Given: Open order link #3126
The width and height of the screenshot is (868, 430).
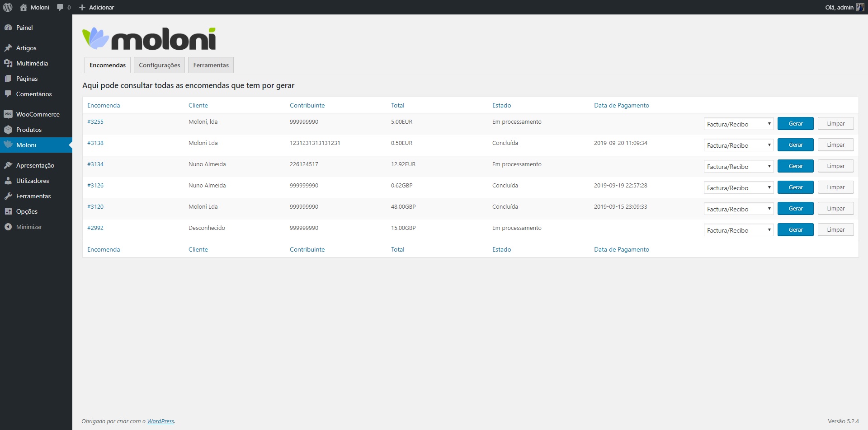Looking at the screenshot, I should [x=95, y=186].
